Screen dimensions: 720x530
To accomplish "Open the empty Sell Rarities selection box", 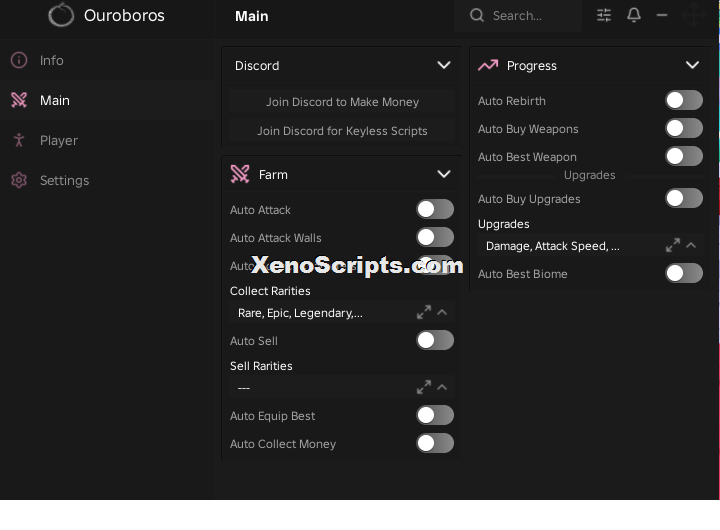I will (342, 388).
